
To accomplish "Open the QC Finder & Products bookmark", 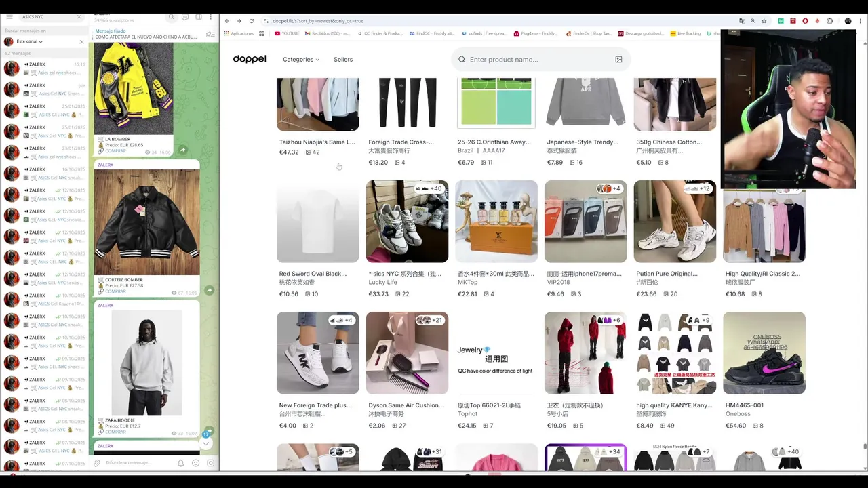I will click(x=380, y=33).
